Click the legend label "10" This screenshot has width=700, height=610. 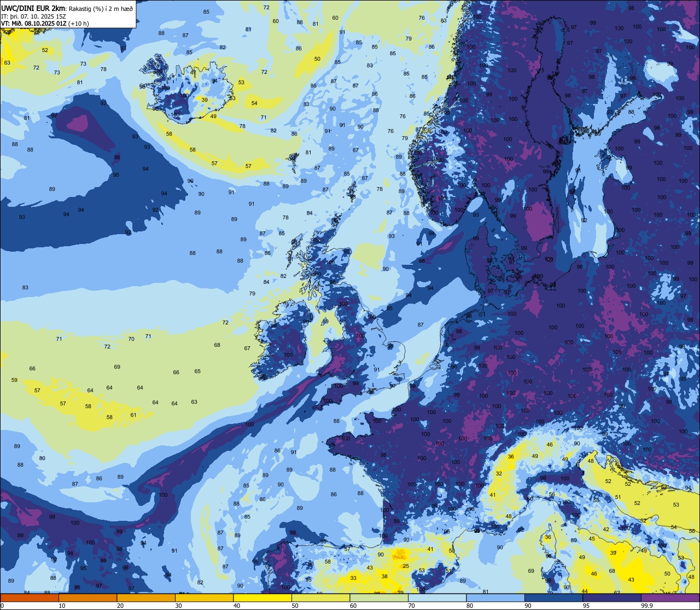pos(62,606)
